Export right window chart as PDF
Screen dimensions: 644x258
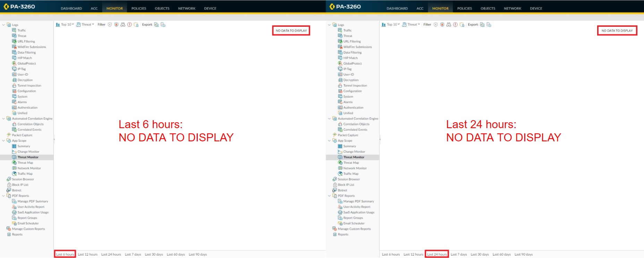tap(489, 25)
